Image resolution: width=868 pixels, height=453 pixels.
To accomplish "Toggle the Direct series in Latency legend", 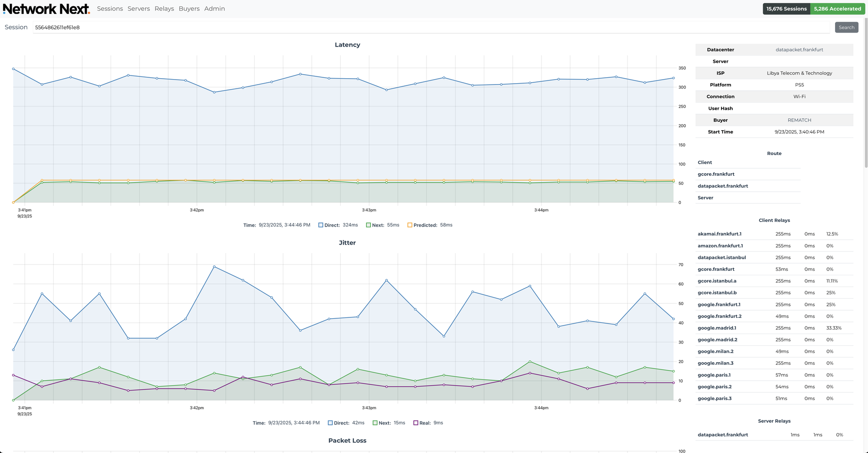I will click(321, 225).
